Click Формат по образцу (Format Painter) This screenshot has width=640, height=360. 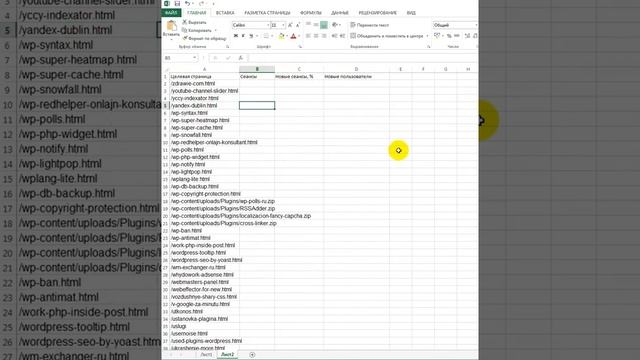(204, 38)
